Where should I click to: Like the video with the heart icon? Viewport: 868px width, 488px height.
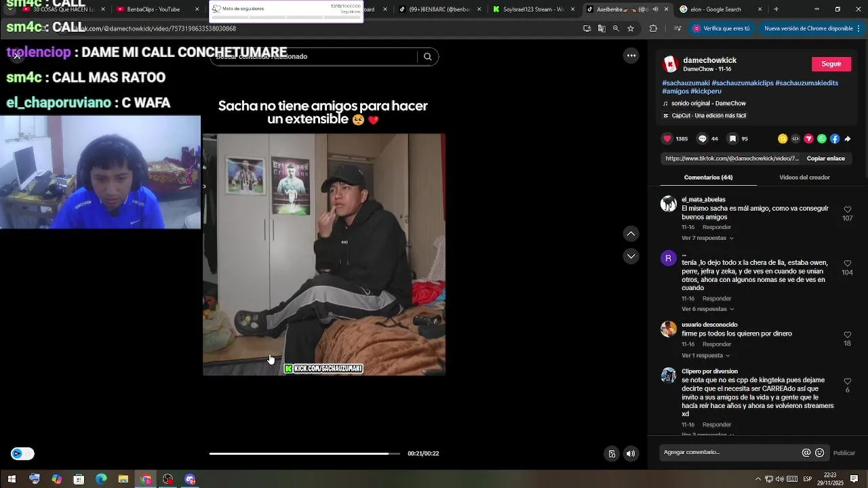tap(667, 138)
